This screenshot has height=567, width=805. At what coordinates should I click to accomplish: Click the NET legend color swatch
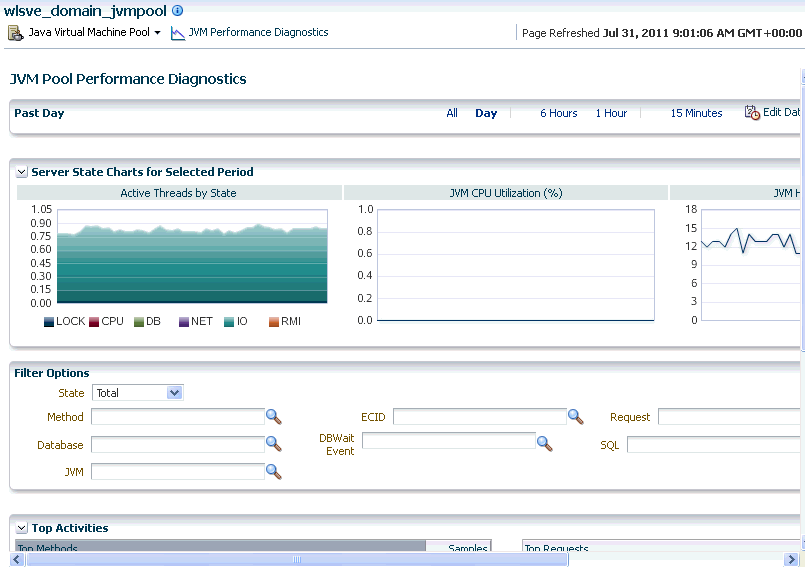click(x=184, y=322)
